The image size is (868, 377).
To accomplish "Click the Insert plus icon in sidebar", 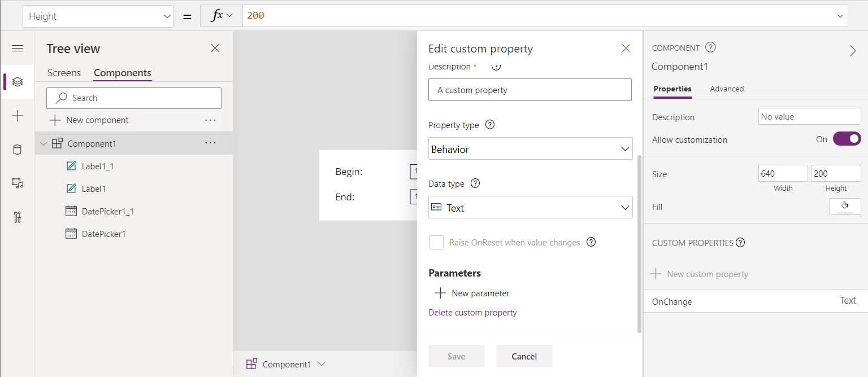I will tap(18, 116).
